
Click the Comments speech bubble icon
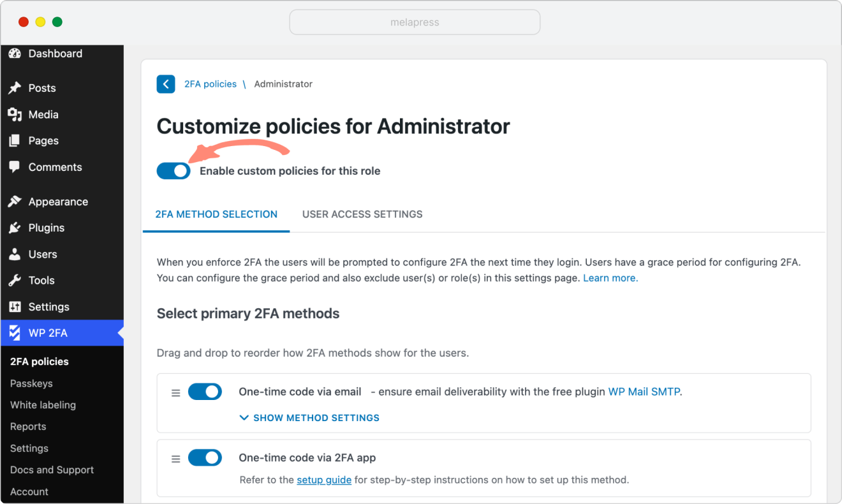pos(15,167)
